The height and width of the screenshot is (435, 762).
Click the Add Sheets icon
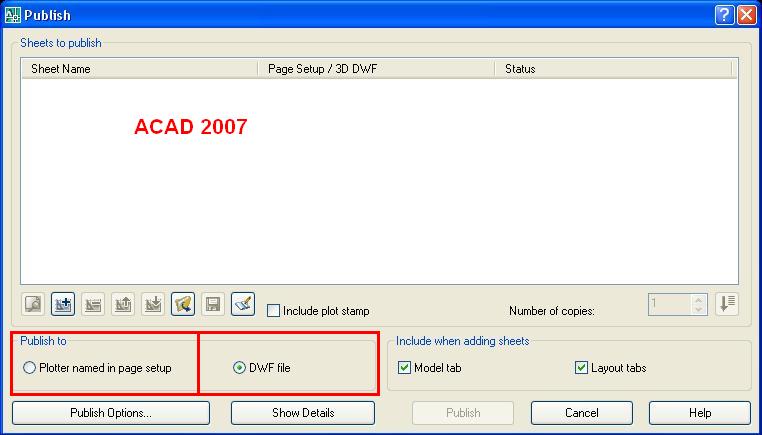coord(63,304)
